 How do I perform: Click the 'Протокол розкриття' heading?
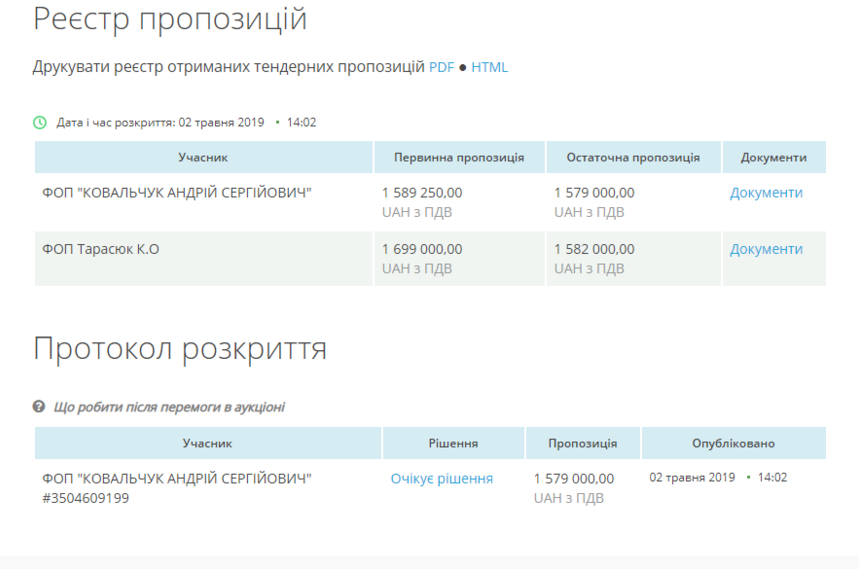pyautogui.click(x=180, y=349)
